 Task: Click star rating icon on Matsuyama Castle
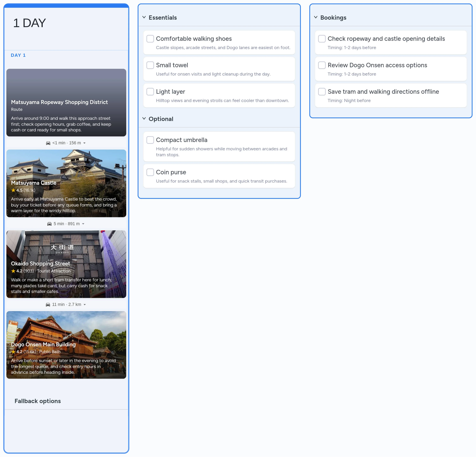(x=13, y=190)
